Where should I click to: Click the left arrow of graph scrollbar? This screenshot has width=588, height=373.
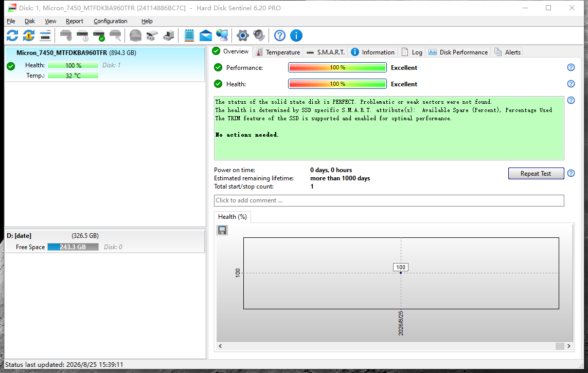point(220,346)
